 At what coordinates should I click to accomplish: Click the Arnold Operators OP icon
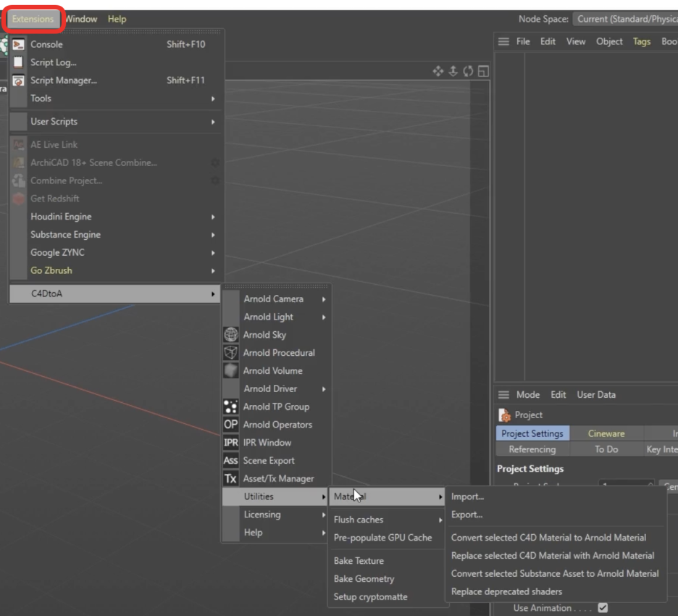click(x=231, y=425)
